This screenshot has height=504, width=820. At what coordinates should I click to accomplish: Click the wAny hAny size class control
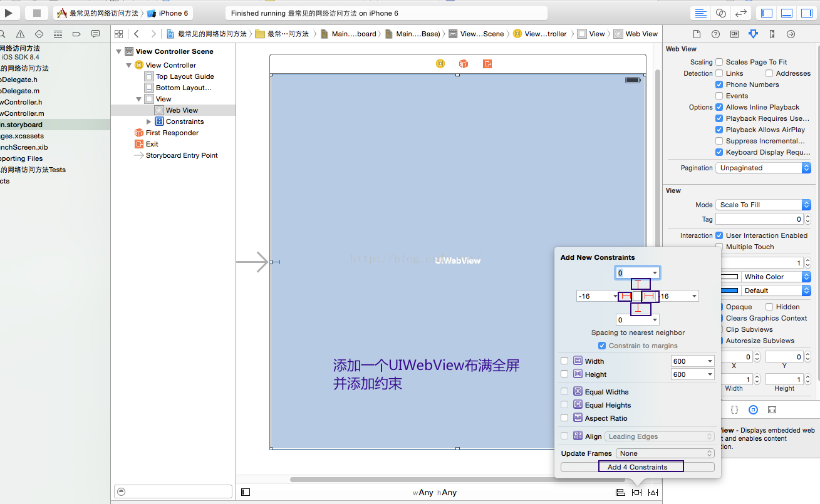[x=434, y=493]
